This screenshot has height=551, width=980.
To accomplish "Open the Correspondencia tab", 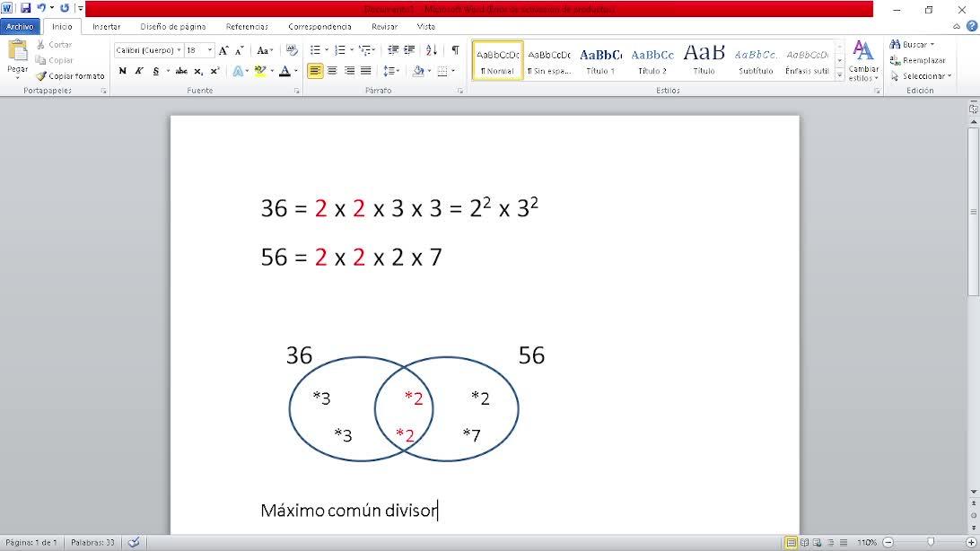I will [x=319, y=26].
